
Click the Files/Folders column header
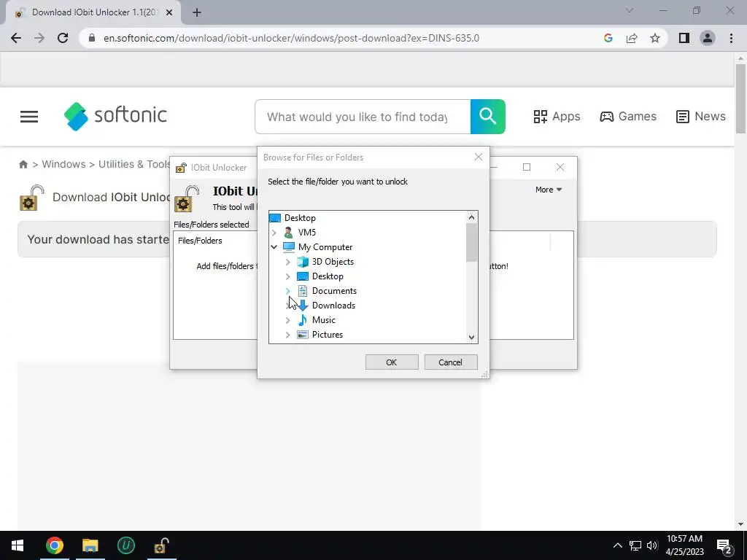(x=200, y=241)
